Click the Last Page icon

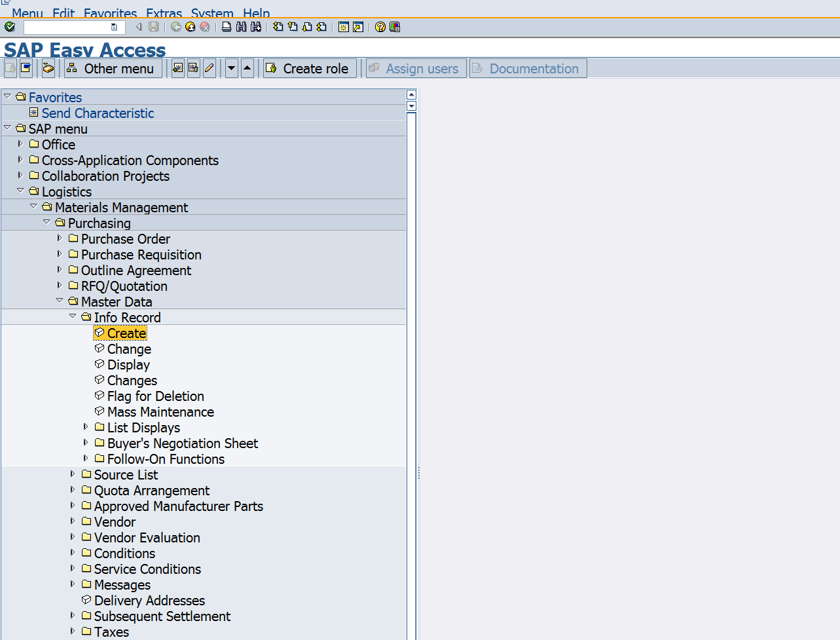coord(321,27)
